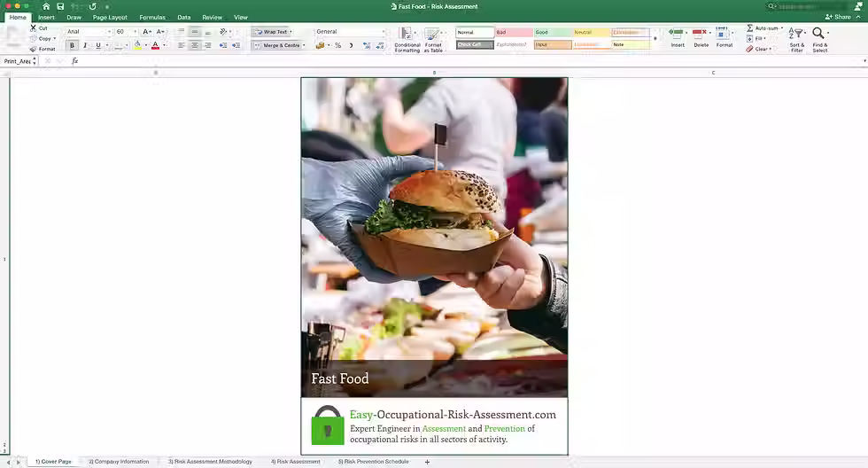Redo the last action in the title bar
This screenshot has width=868, height=468.
pos(92,6)
